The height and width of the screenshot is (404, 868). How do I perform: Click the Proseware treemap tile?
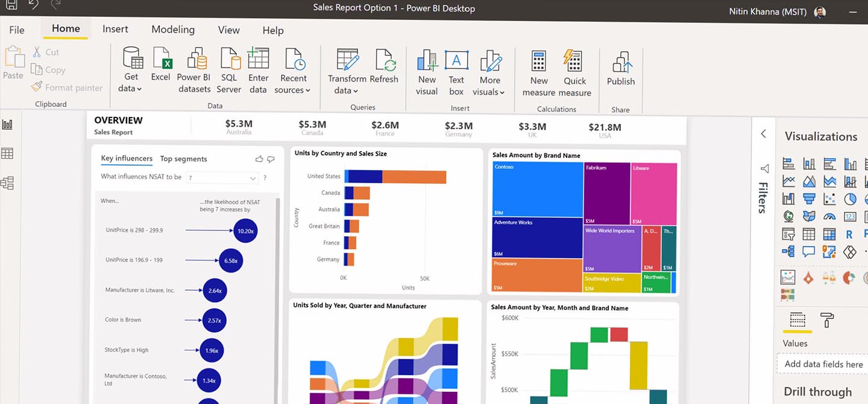coord(538,276)
